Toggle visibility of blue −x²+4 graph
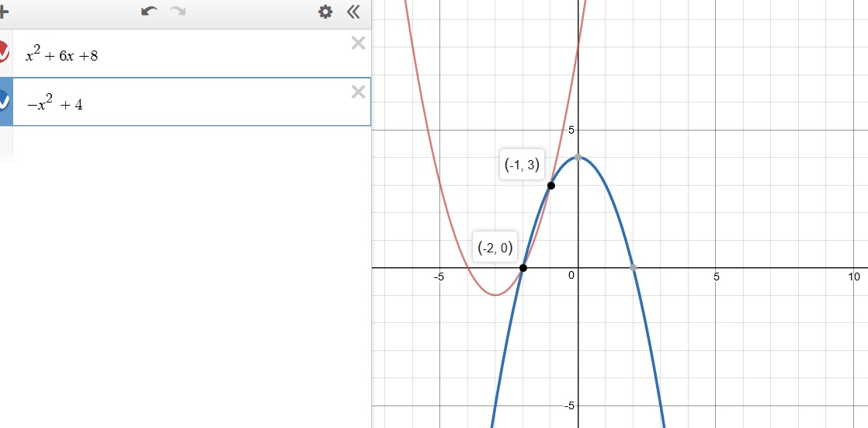 [3, 101]
